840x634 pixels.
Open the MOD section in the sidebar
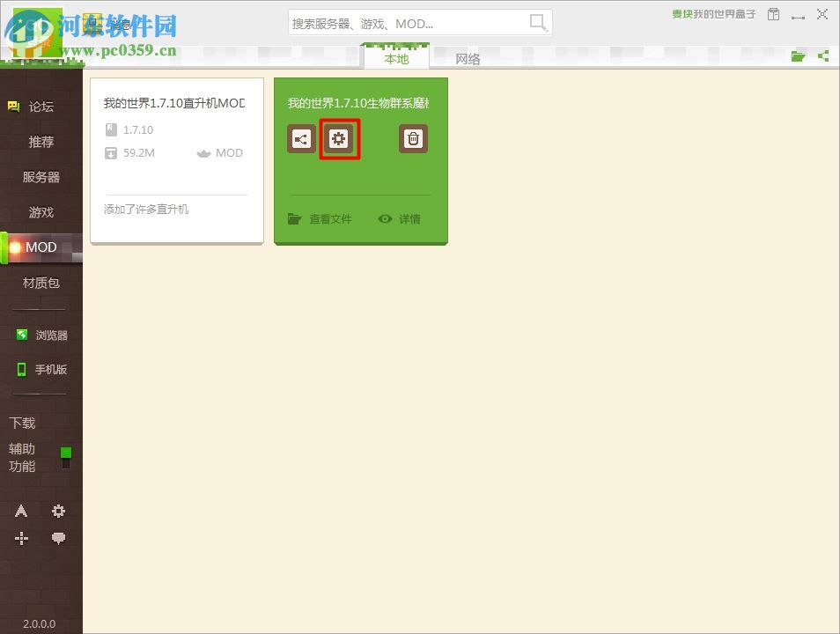click(x=41, y=247)
